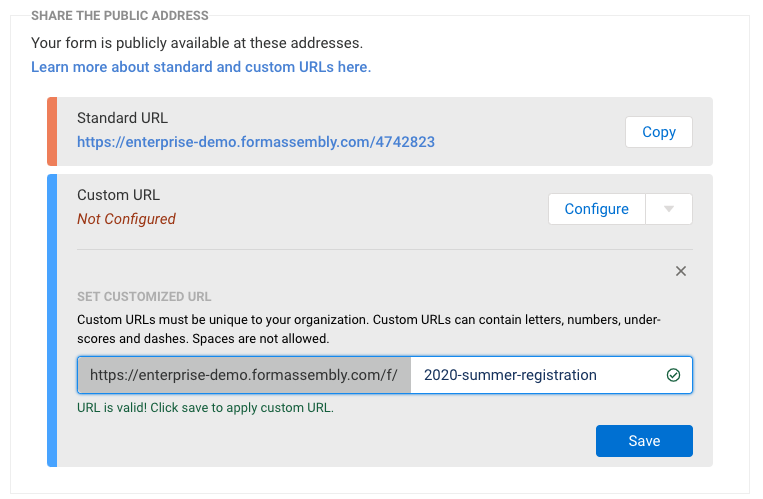Click the Configure button
The image size is (763, 499).
[x=597, y=209]
